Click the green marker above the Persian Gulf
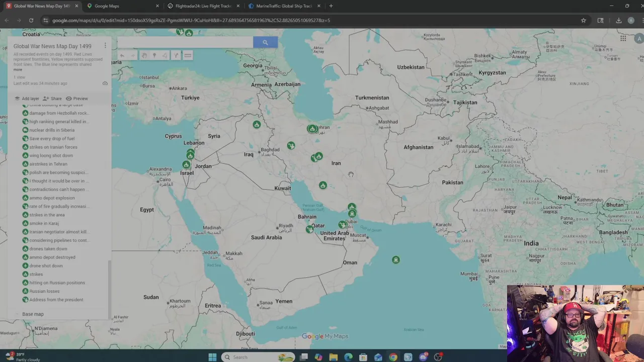644x362 pixels. click(x=323, y=185)
